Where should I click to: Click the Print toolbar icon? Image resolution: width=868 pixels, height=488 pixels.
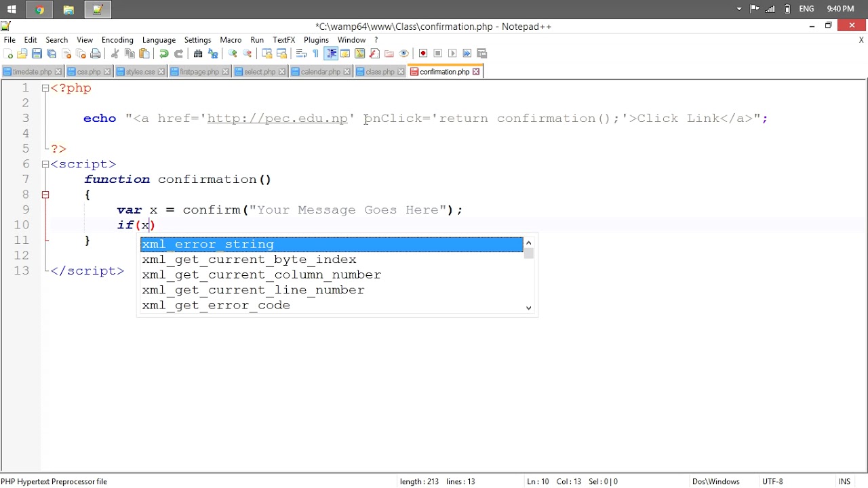96,54
